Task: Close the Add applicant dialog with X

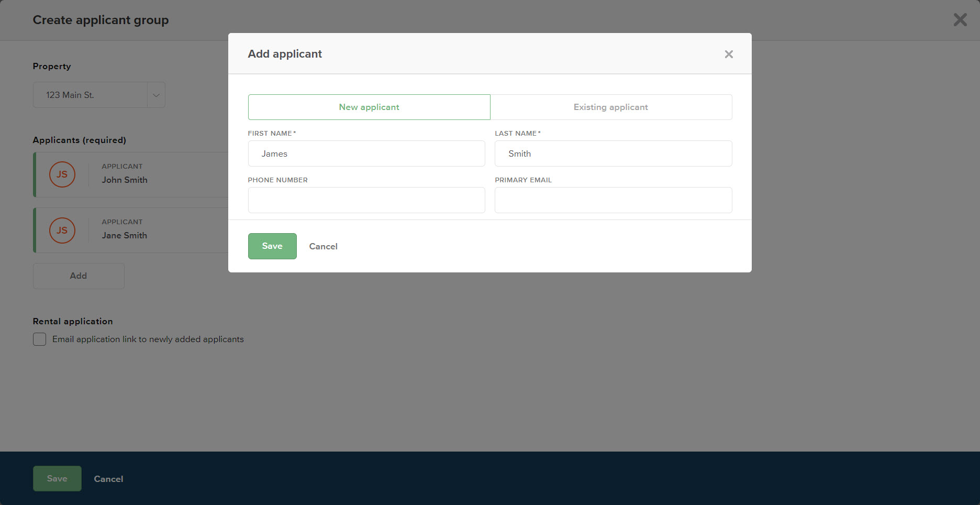Action: tap(729, 54)
